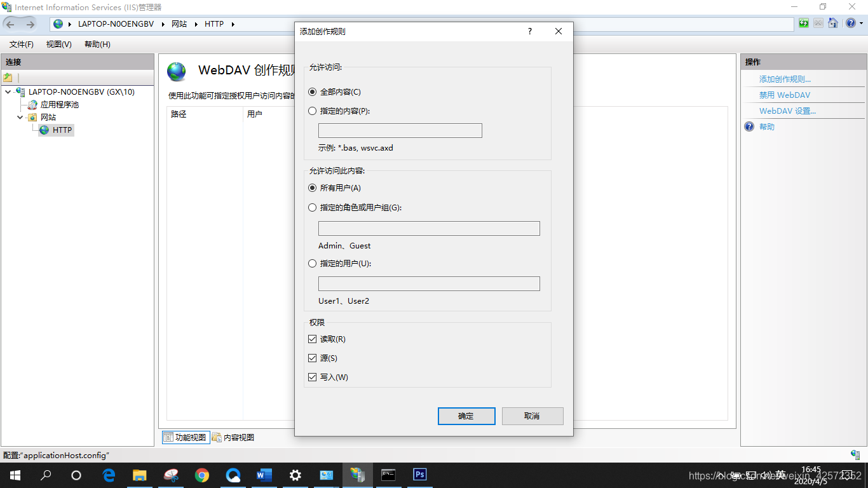Open Settings gear on taskbar
Screen dimensions: 868x488
click(x=295, y=475)
